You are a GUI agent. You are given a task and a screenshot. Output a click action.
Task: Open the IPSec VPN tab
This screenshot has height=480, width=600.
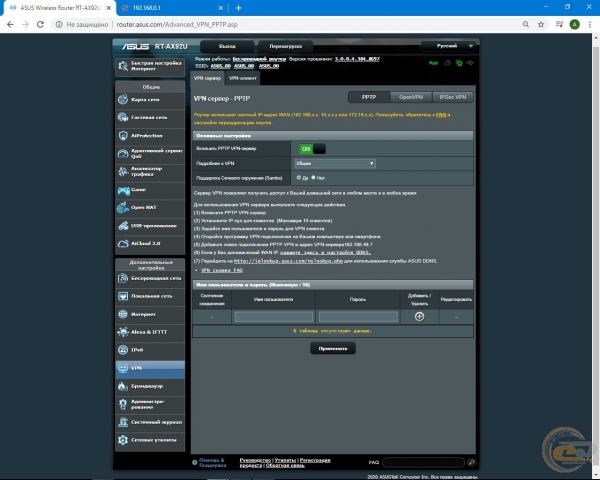point(453,97)
